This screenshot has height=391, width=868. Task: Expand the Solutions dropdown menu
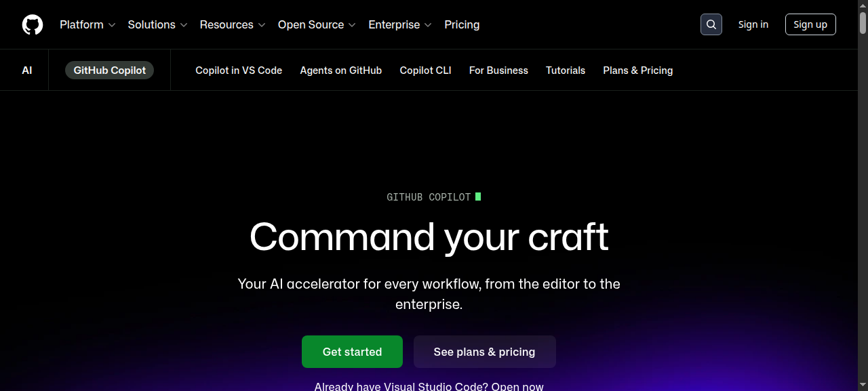[157, 24]
